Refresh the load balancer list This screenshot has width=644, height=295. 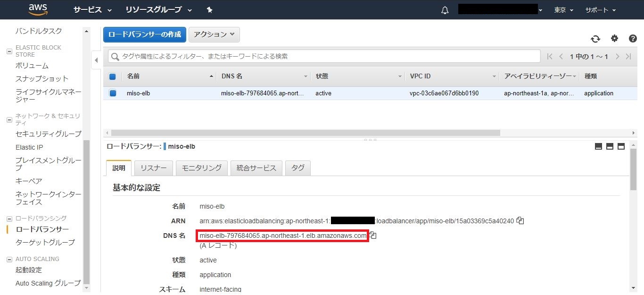click(595, 39)
